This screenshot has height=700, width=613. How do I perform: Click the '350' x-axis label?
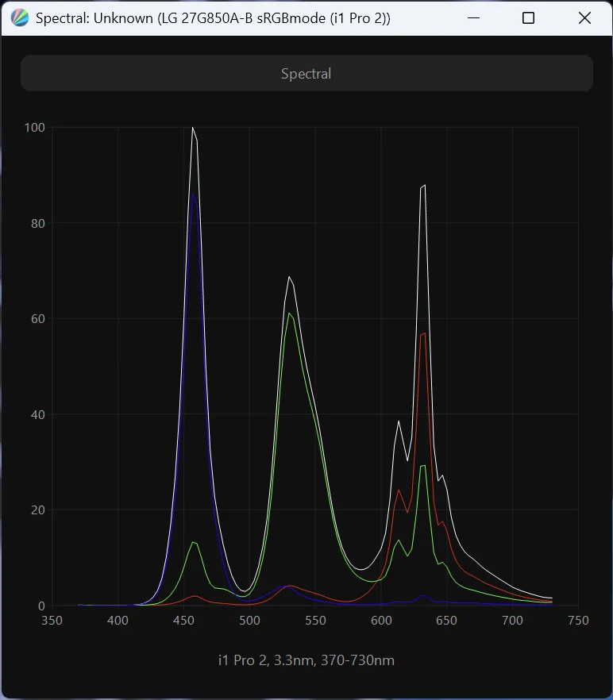[x=52, y=621]
